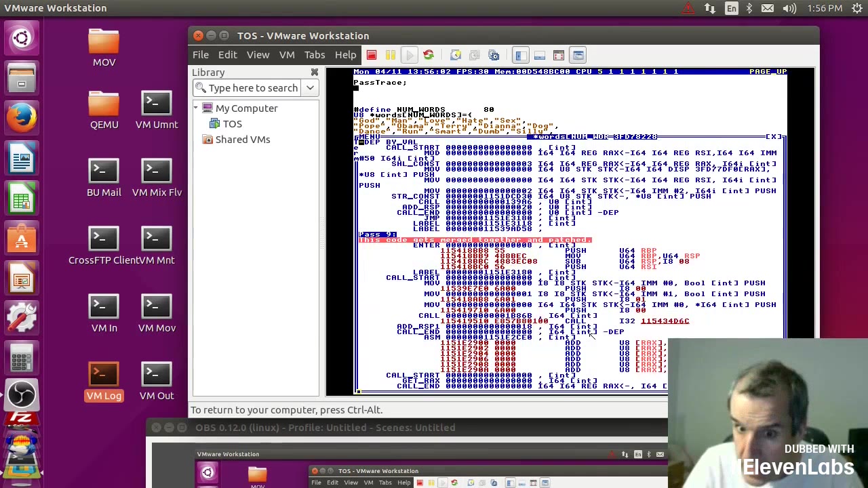Enter full screen mode toolbar icon
This screenshot has height=488, width=868.
click(x=559, y=55)
